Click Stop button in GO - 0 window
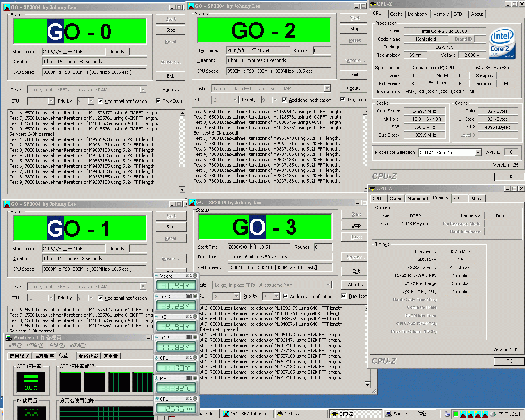Image resolution: width=525 pixels, height=420 pixels. 171,30
